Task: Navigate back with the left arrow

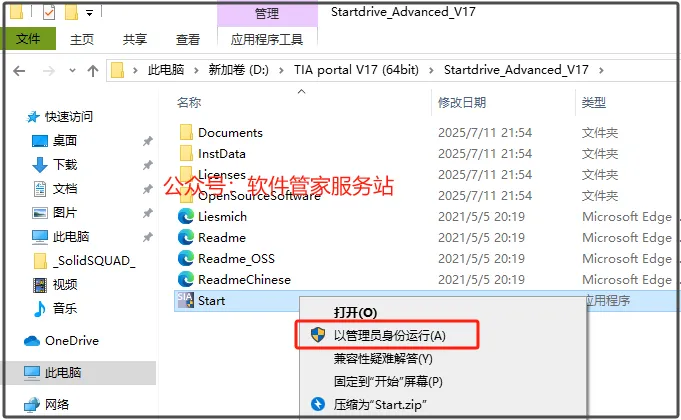Action: (19, 70)
